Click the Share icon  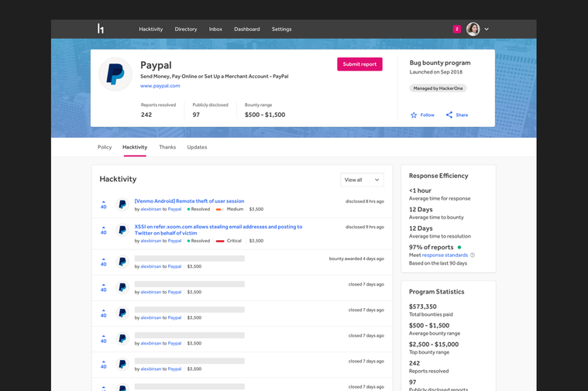click(449, 115)
